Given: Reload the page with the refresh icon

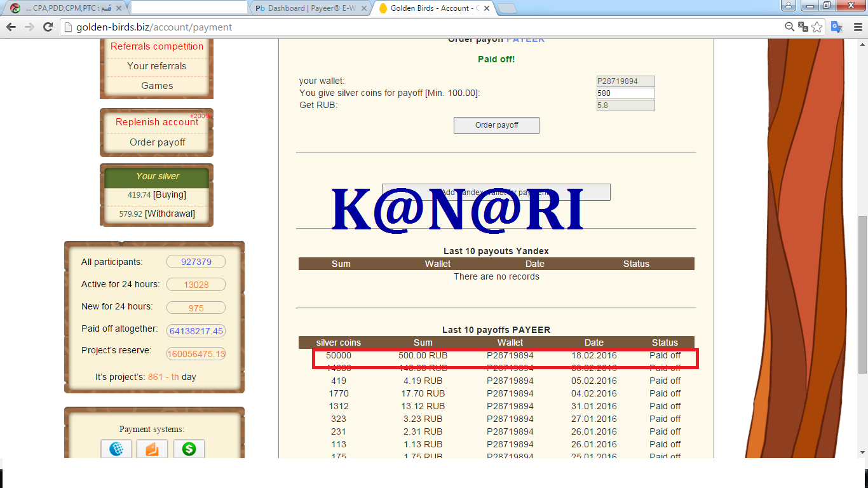Looking at the screenshot, I should coord(48,27).
